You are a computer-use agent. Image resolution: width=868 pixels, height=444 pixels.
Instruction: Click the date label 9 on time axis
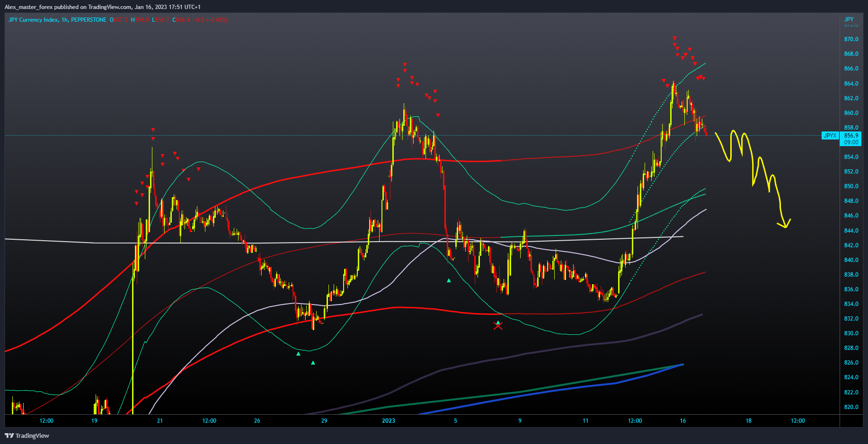[520, 421]
